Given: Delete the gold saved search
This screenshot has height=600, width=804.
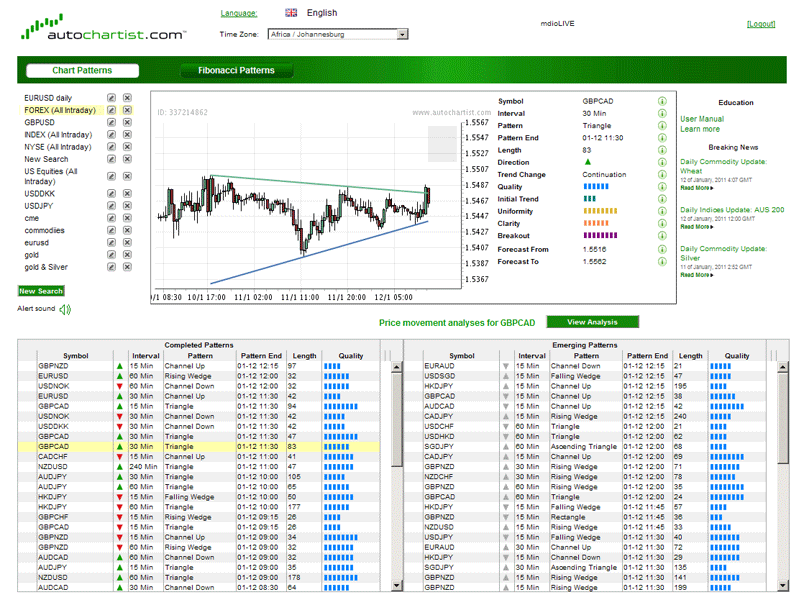Looking at the screenshot, I should coord(127,255).
